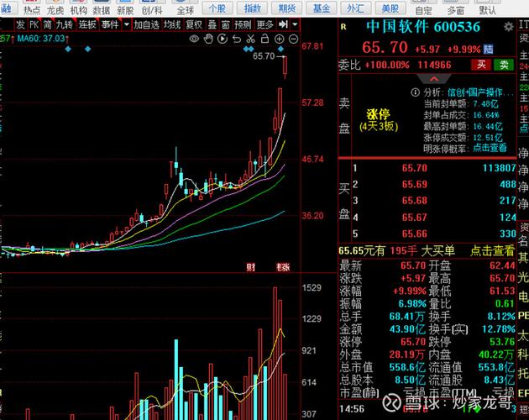Viewport: 529px width, 420px height.
Task: Toggle the 九转 indicator
Action: click(64, 24)
